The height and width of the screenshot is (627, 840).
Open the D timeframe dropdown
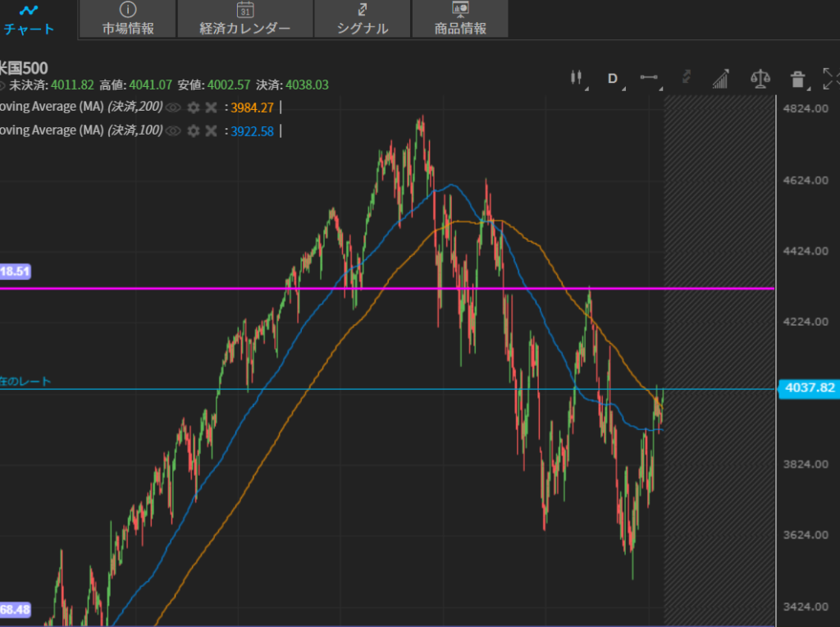pos(612,78)
